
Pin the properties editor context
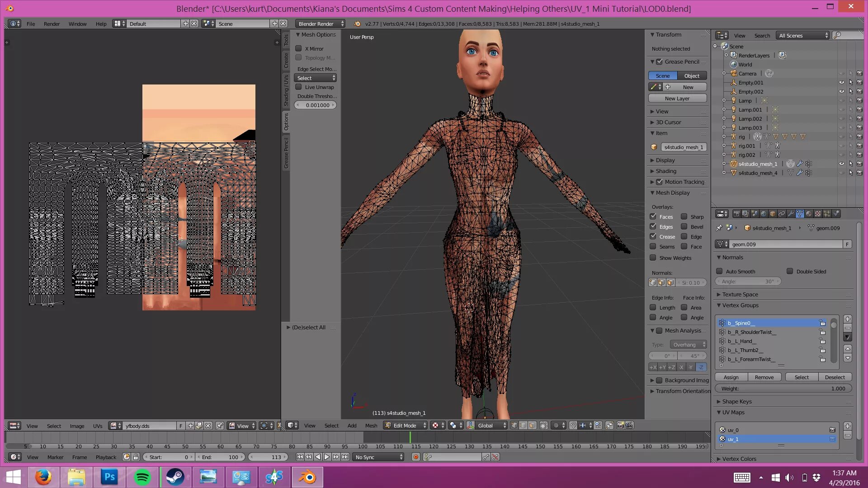719,228
